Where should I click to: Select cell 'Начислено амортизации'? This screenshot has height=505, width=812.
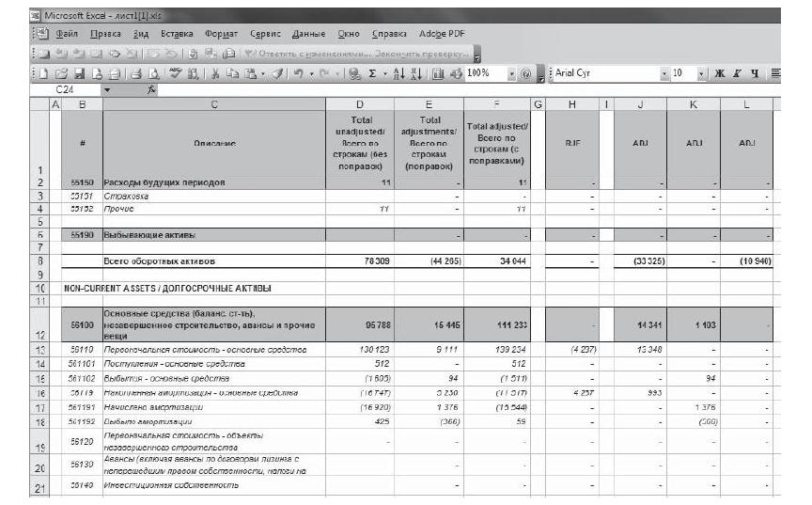tap(214, 407)
